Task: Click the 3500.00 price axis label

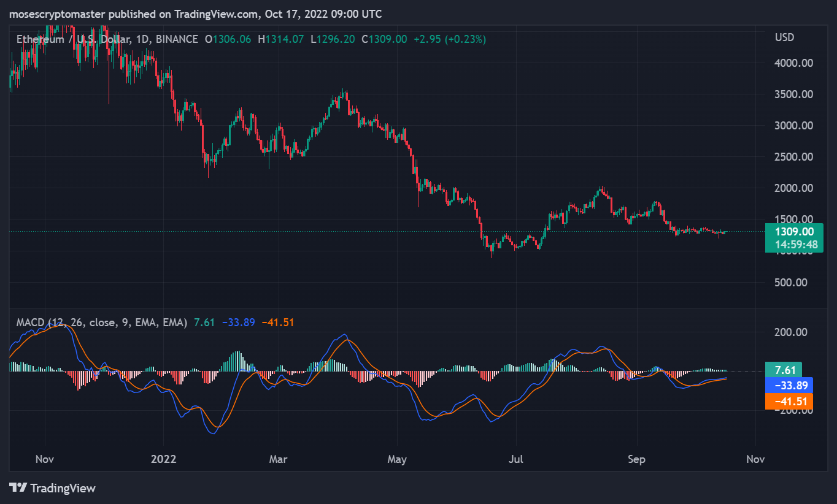Action: 795,94
